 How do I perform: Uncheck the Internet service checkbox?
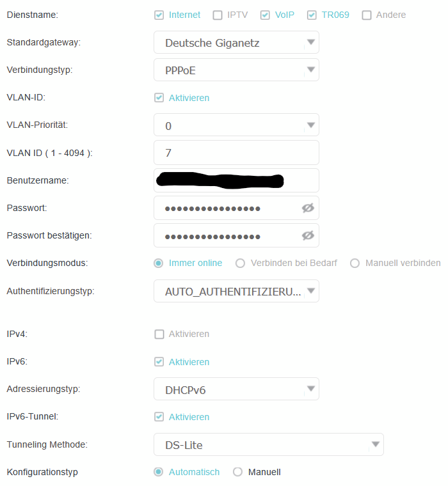click(159, 15)
